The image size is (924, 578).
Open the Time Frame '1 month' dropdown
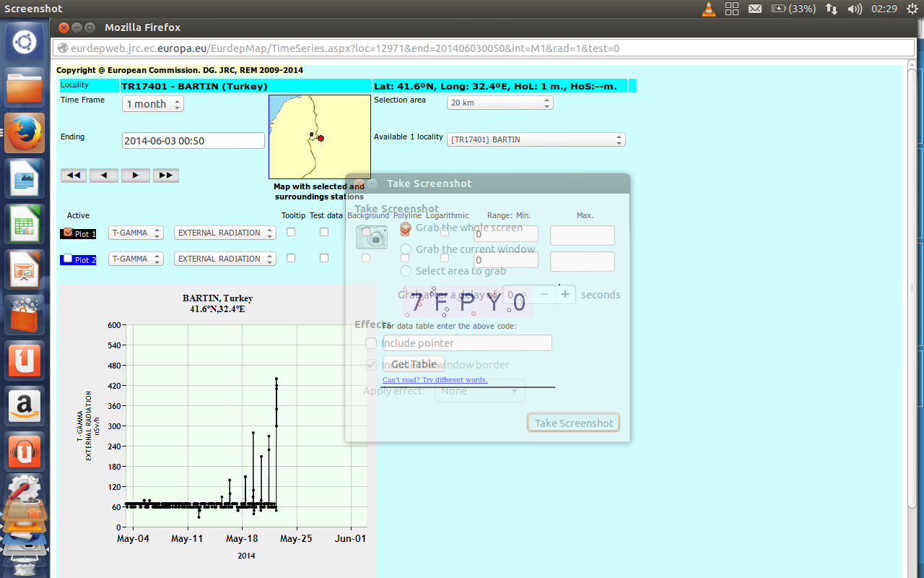pyautogui.click(x=153, y=104)
